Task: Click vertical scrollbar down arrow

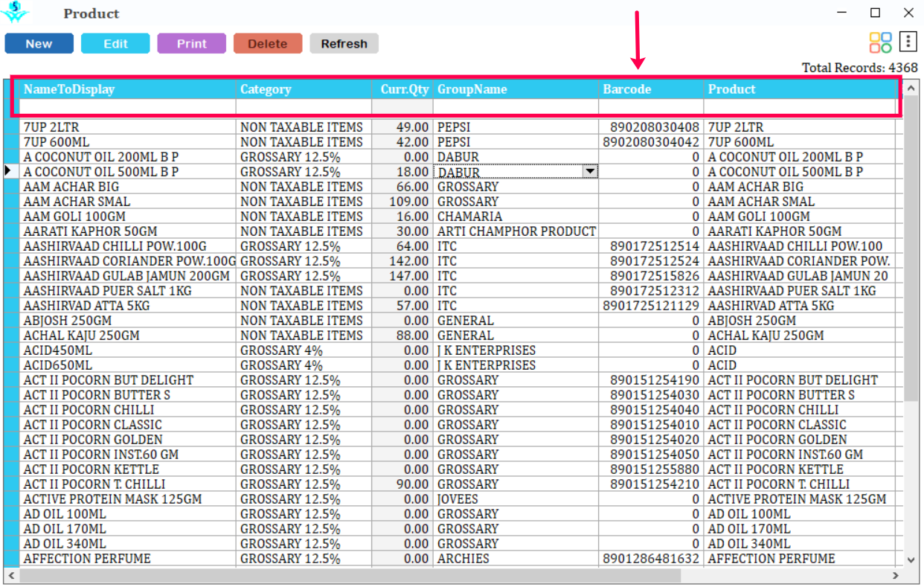Action: [x=911, y=559]
